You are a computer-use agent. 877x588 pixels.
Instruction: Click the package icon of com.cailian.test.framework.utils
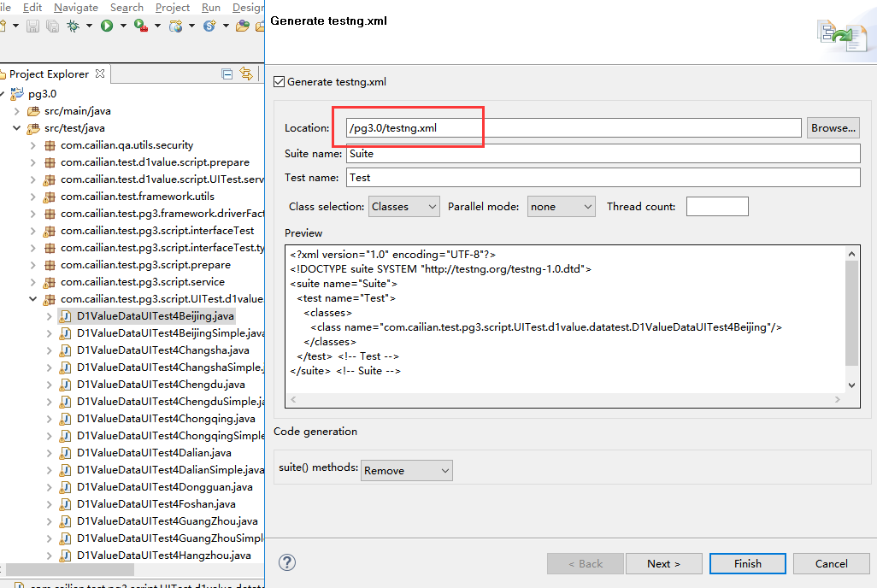50,197
